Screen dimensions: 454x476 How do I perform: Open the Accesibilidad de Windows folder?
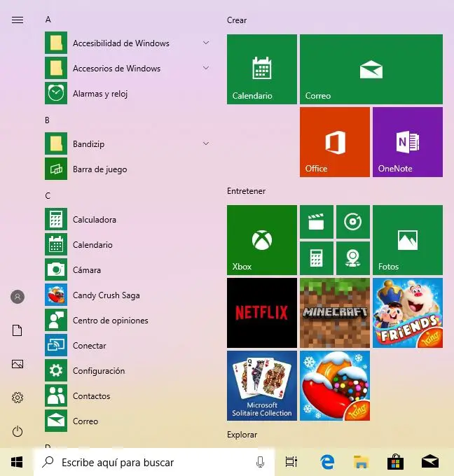coord(128,43)
